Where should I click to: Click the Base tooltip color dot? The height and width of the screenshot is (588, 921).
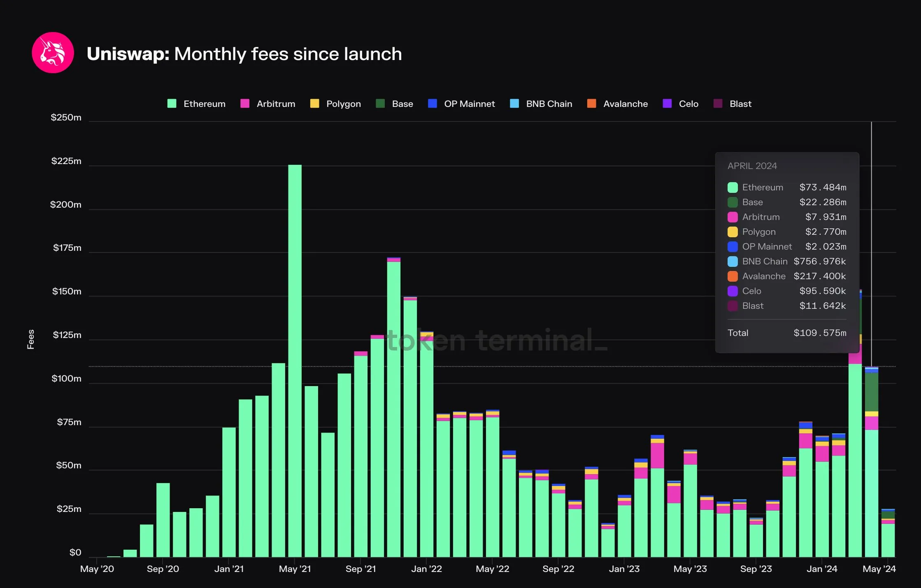[x=733, y=202]
